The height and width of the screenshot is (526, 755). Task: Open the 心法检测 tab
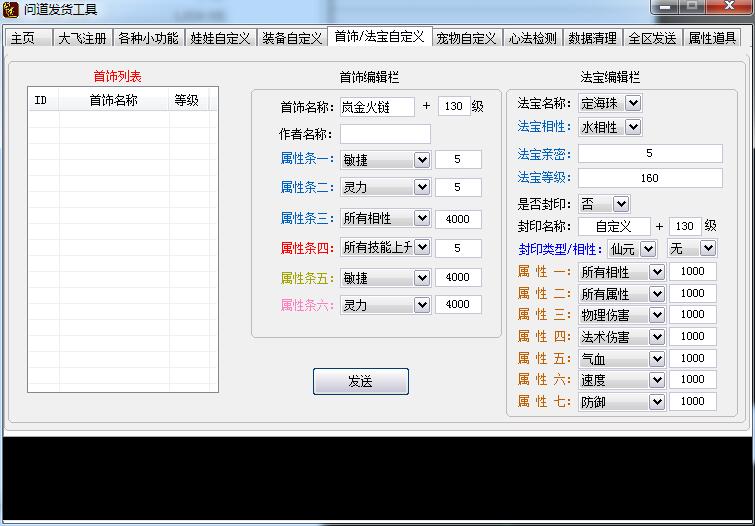pyautogui.click(x=532, y=39)
